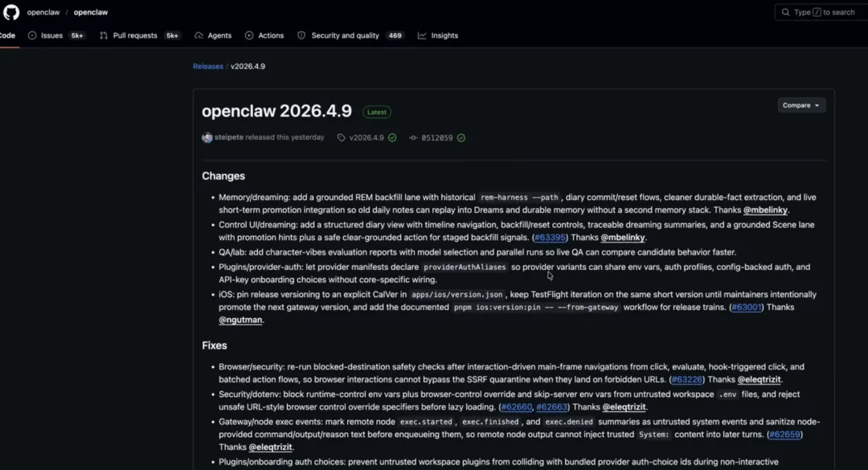Click the System: code snippet

coord(653,435)
